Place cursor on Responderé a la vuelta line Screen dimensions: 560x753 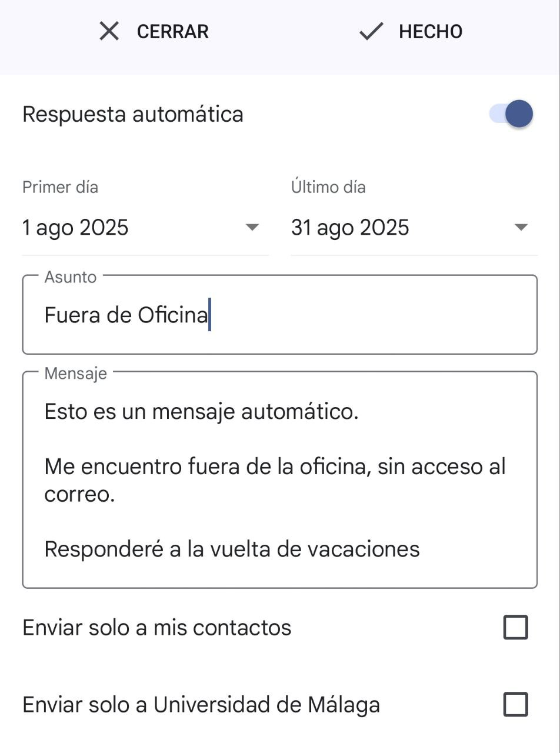tap(232, 549)
